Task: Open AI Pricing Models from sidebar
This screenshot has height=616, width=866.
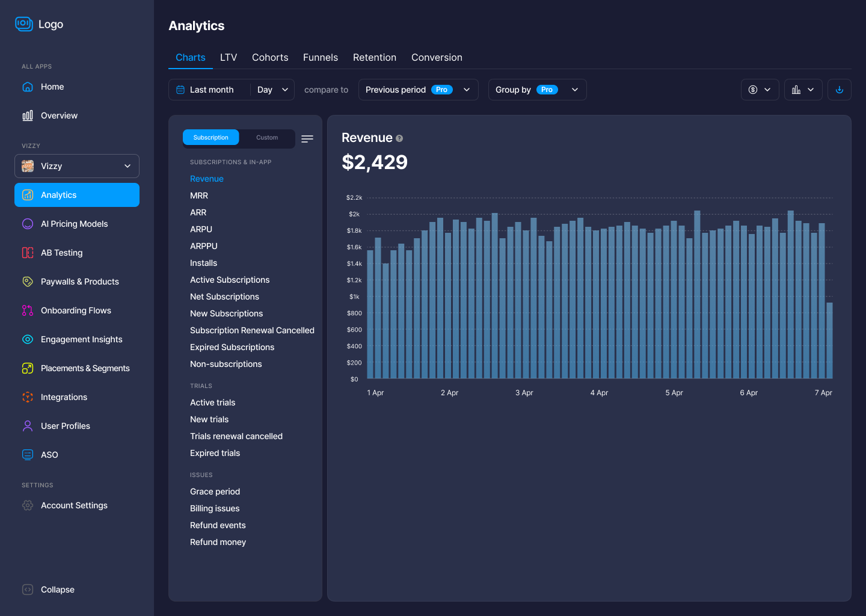Action: pos(74,224)
